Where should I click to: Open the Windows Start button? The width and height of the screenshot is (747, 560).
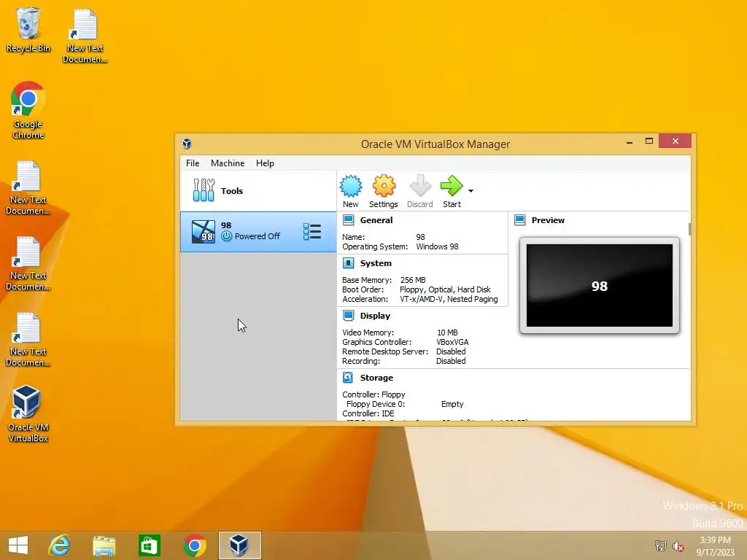(x=18, y=545)
